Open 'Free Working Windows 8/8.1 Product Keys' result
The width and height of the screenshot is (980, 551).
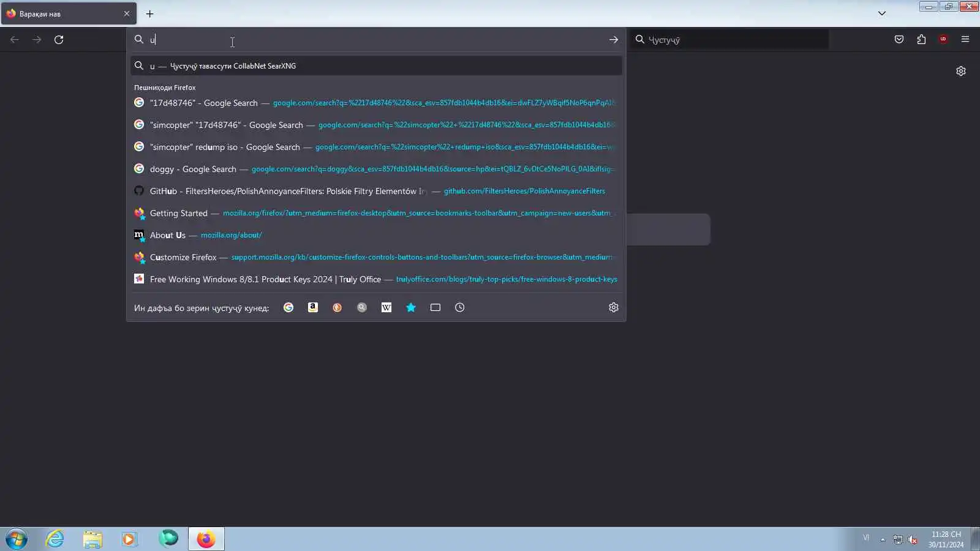pyautogui.click(x=376, y=279)
